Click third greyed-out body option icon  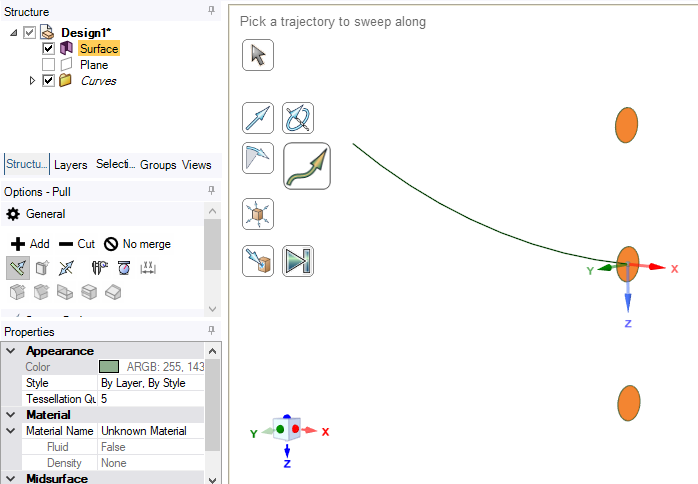pos(65,292)
